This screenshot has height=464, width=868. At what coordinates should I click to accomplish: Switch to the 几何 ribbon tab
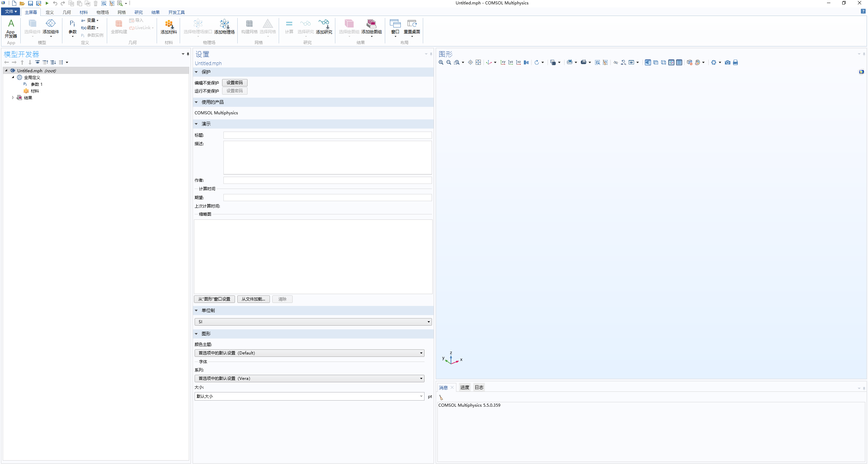[66, 12]
